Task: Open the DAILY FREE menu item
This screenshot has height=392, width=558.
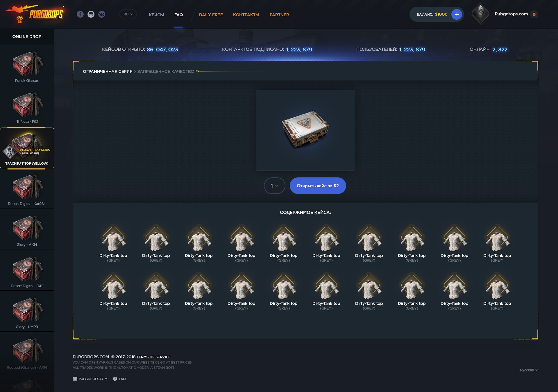Action: click(211, 15)
